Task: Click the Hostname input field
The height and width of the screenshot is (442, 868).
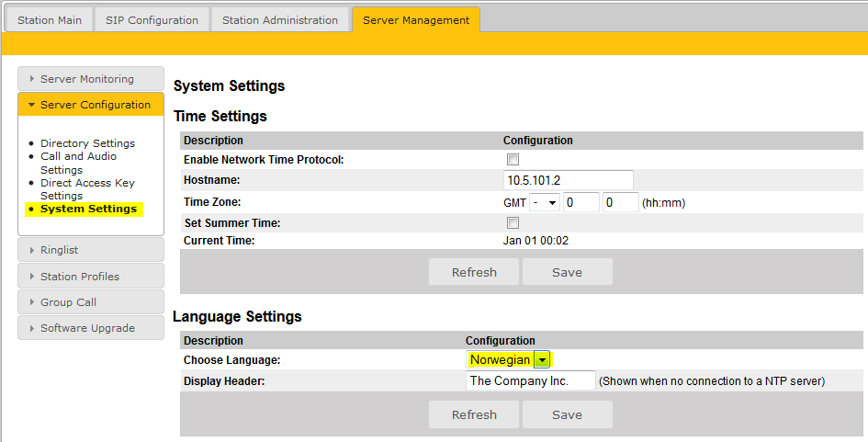Action: click(568, 180)
